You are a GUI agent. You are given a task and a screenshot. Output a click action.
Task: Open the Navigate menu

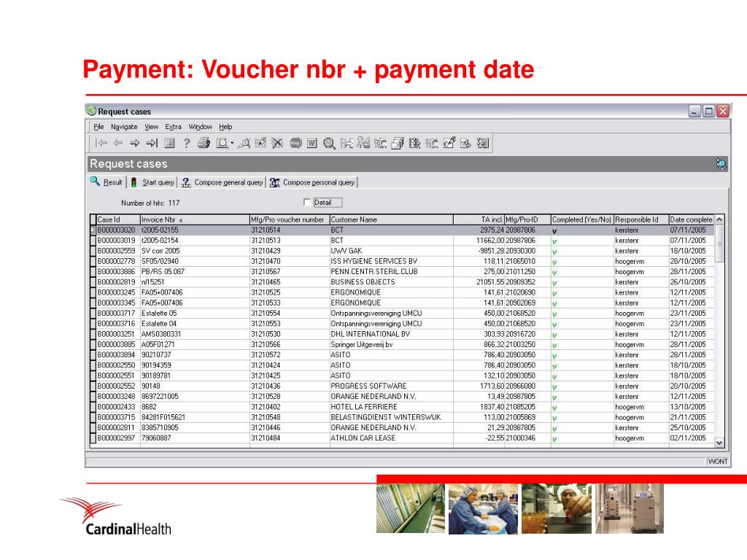click(x=124, y=127)
